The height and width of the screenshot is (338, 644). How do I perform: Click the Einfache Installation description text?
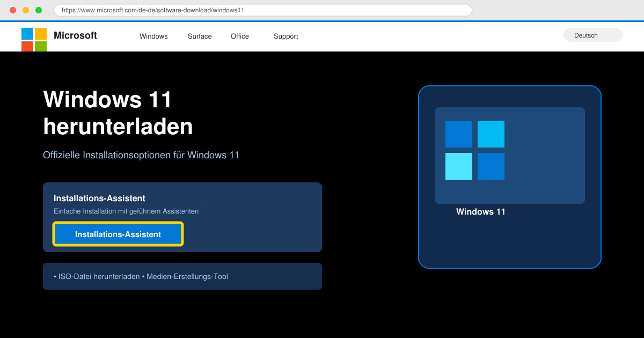pos(126,211)
